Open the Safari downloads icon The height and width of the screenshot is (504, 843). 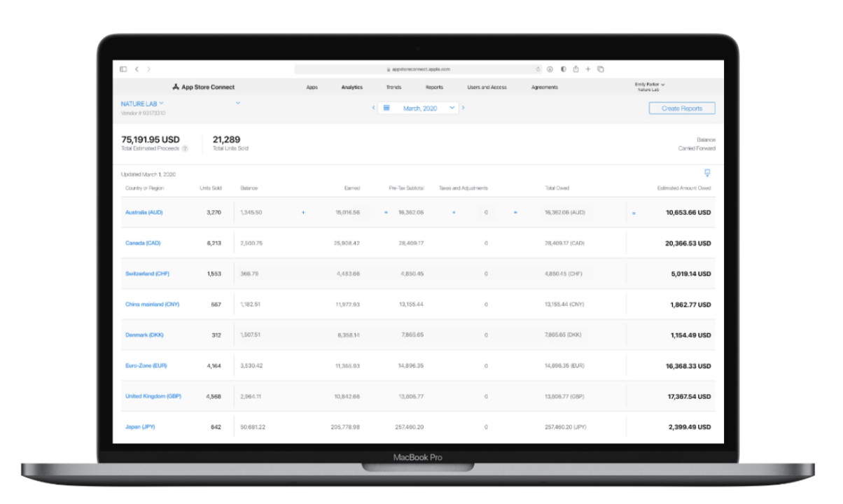550,69
